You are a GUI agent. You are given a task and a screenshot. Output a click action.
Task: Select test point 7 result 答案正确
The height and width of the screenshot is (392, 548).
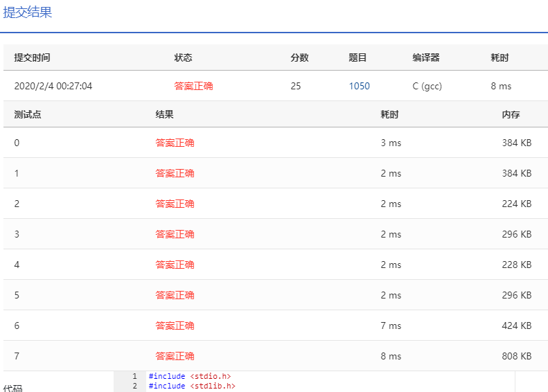pos(175,356)
